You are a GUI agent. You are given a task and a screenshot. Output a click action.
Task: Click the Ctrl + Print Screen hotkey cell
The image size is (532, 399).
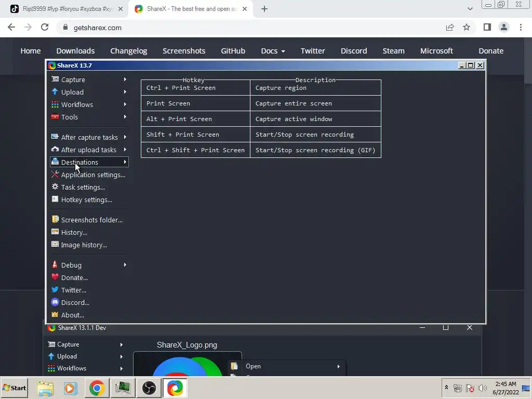pos(195,88)
